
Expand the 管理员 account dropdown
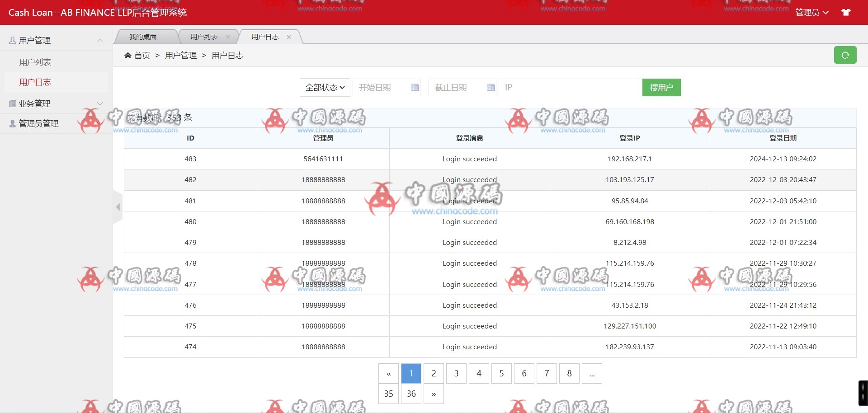tap(811, 13)
